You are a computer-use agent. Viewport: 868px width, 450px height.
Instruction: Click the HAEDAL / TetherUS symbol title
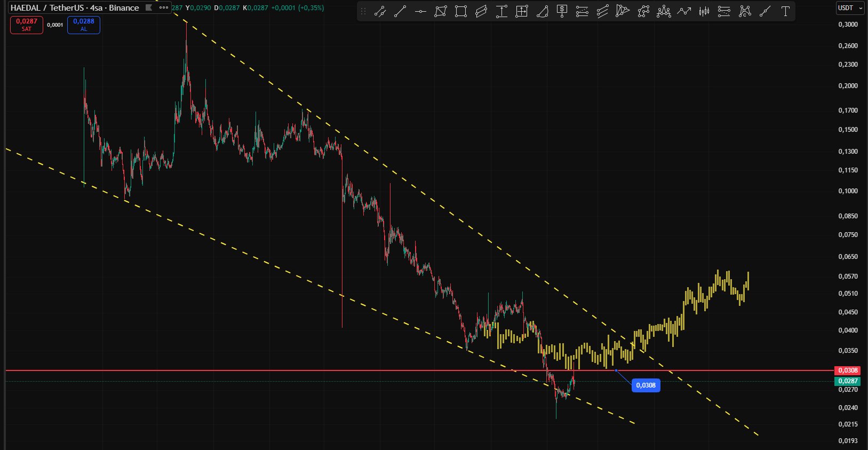(x=75, y=7)
